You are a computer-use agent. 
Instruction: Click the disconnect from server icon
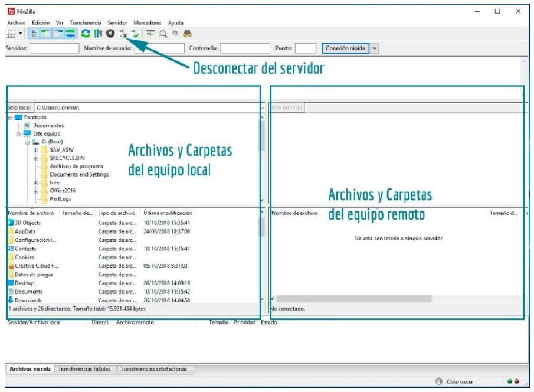tap(123, 34)
